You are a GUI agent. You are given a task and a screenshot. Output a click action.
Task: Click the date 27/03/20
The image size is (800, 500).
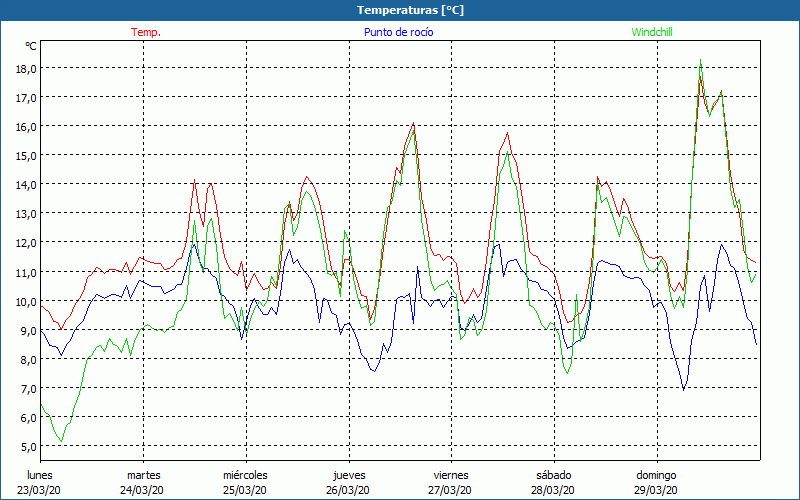coord(451,490)
